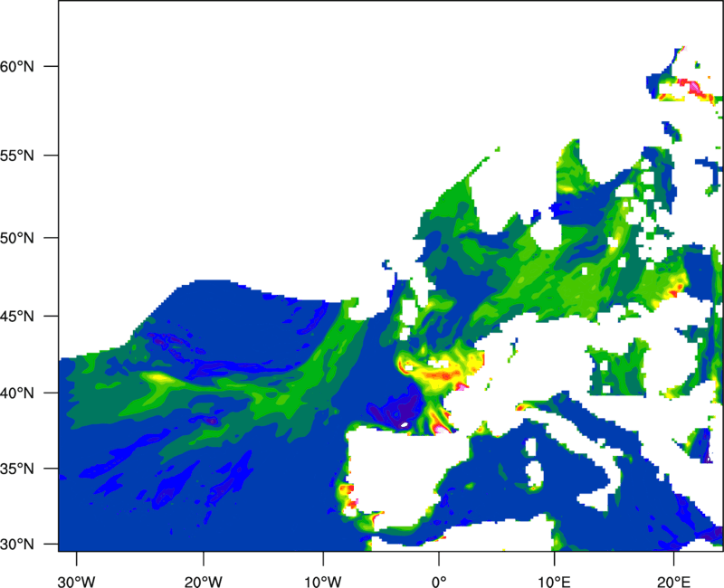724x588 pixels.
Task: Click the 45°N latitude label
Action: pos(16,316)
